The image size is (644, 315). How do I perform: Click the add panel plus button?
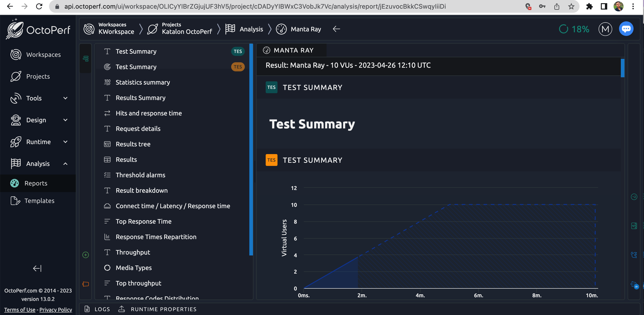[85, 255]
